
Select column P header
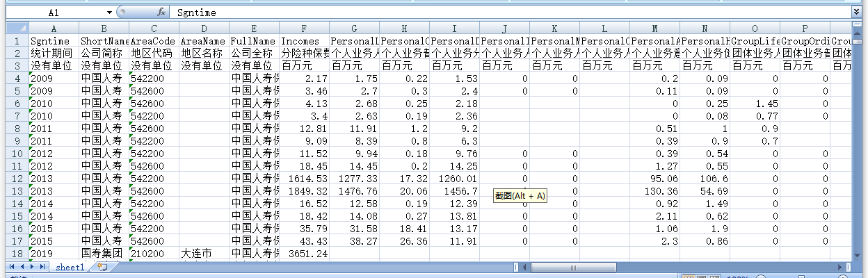click(x=805, y=28)
